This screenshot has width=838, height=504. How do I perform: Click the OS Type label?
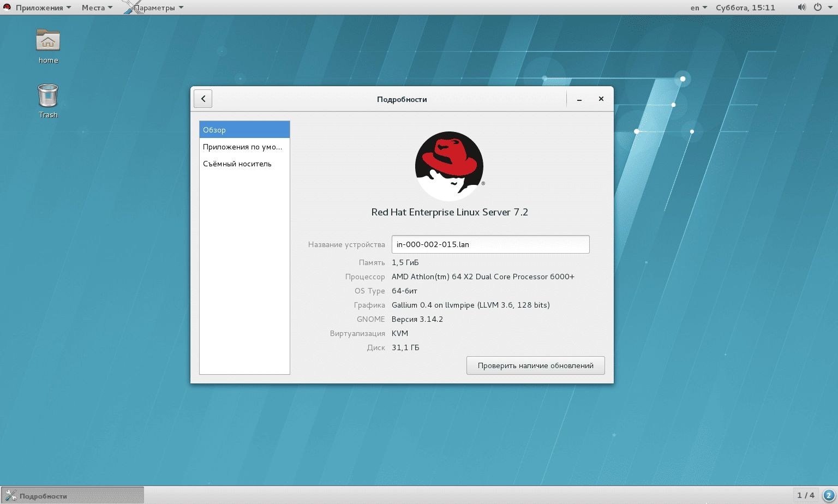(370, 291)
